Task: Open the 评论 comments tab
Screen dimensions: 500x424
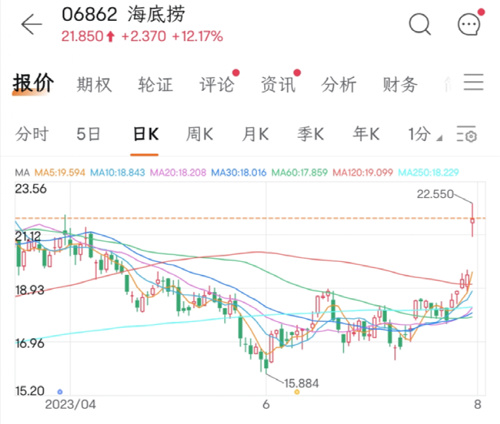Action: click(x=217, y=84)
